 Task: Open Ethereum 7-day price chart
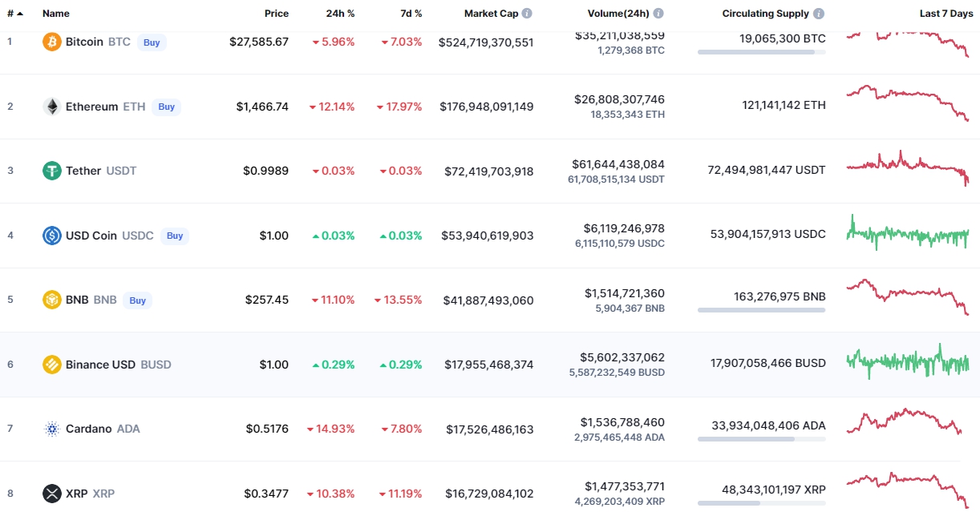point(908,103)
